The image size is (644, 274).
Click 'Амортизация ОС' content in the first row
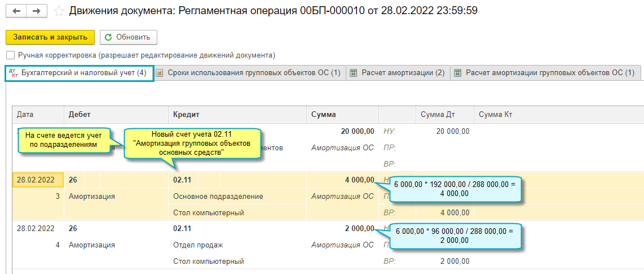click(x=342, y=147)
